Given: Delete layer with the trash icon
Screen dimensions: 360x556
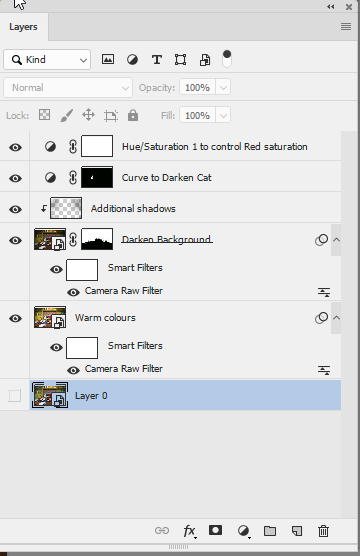Looking at the screenshot, I should point(323,531).
